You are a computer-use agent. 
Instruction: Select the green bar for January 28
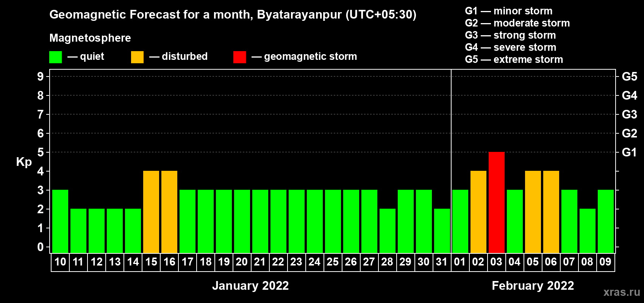[x=388, y=231]
